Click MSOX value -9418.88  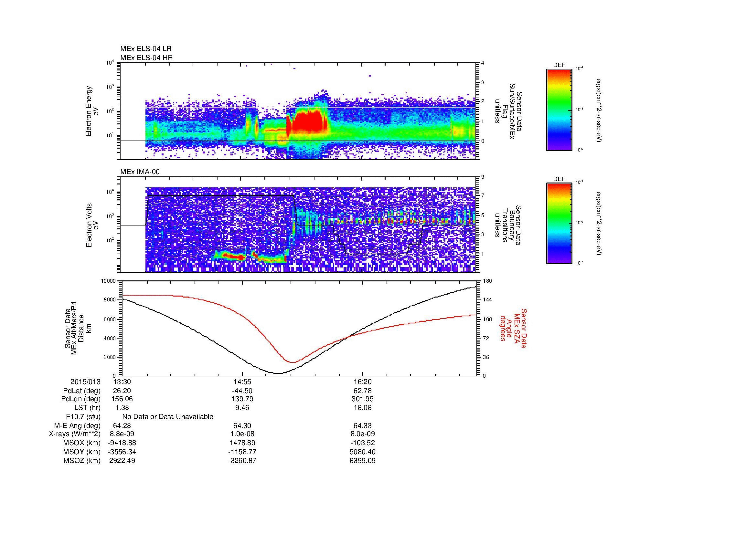122,443
